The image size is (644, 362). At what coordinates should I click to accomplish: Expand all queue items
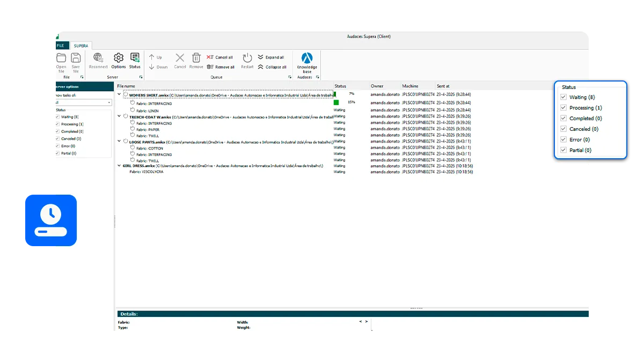point(271,57)
